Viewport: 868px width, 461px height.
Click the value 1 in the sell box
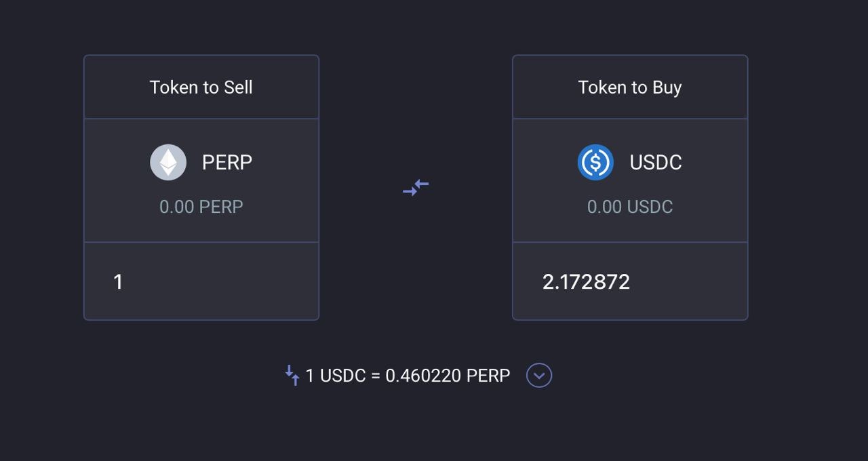tap(118, 281)
